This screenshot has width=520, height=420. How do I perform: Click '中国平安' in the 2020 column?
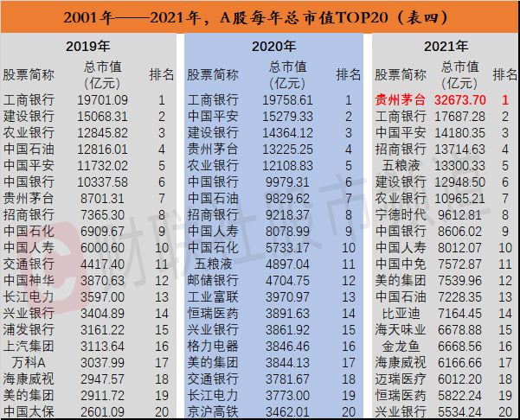[x=213, y=117]
